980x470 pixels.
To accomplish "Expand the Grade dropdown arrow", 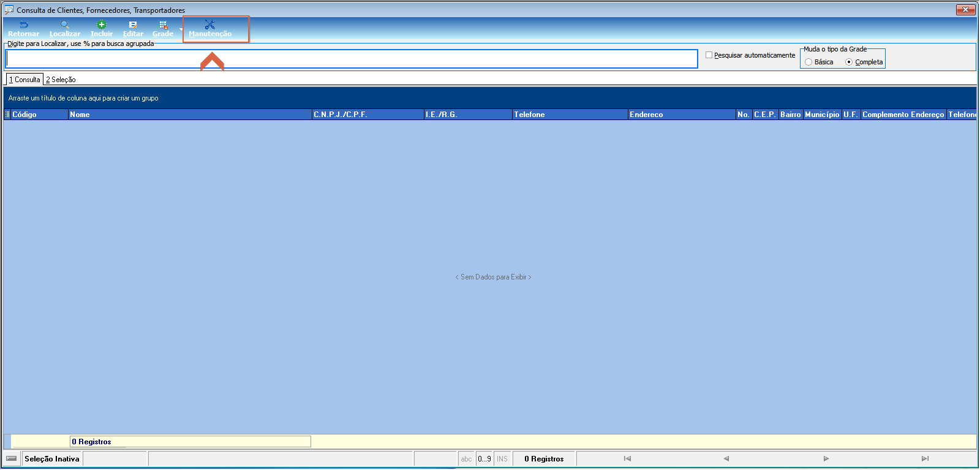I will pyautogui.click(x=181, y=29).
